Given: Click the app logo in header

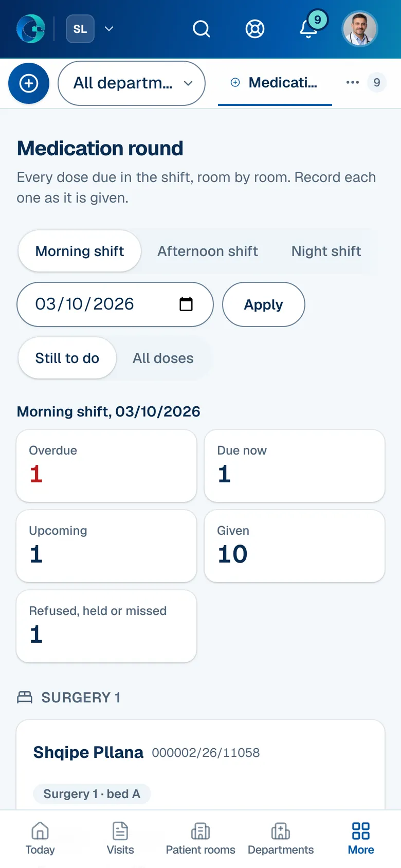Looking at the screenshot, I should [x=31, y=29].
